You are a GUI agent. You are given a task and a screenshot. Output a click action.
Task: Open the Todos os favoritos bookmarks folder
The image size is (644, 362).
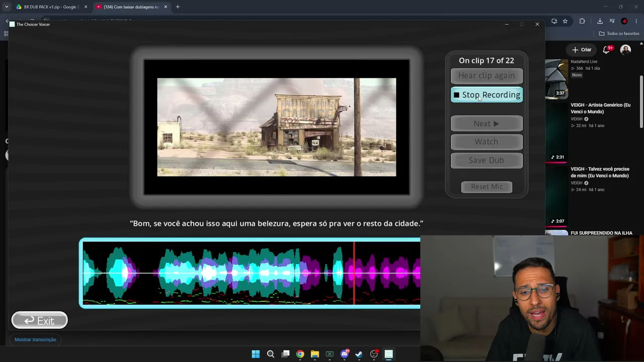[619, 34]
